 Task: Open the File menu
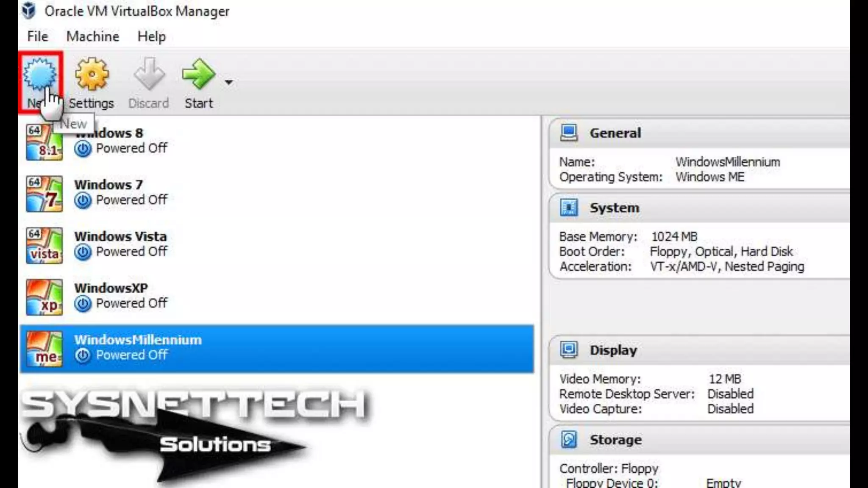click(x=37, y=36)
